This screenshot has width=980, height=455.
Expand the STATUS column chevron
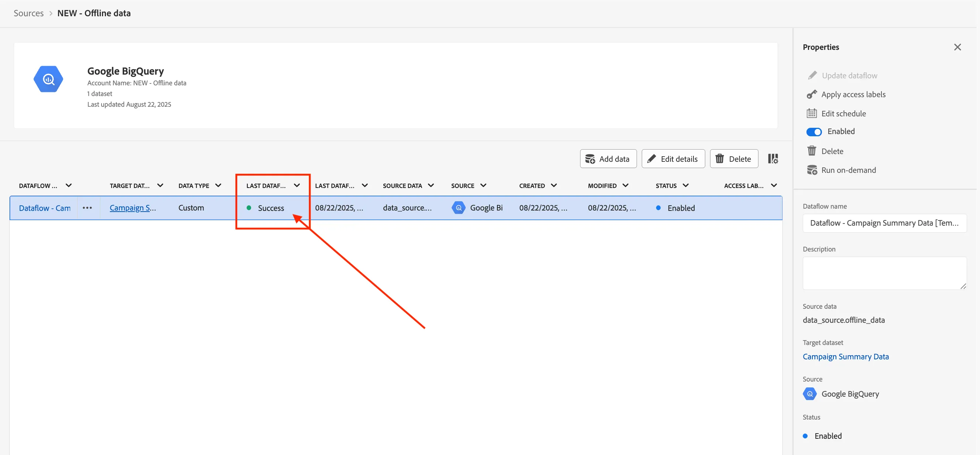685,185
